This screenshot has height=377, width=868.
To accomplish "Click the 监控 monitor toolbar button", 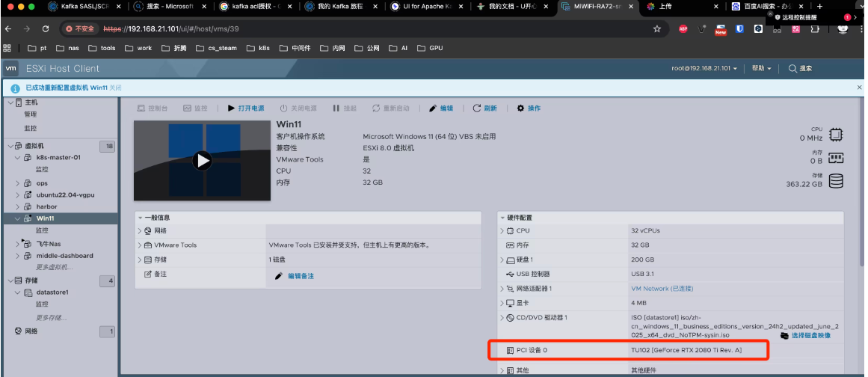I will (x=195, y=108).
